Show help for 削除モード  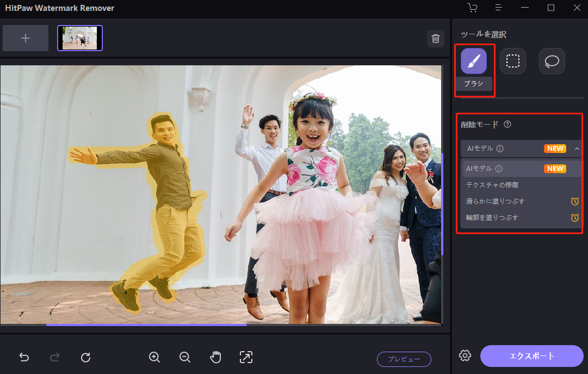(x=507, y=124)
